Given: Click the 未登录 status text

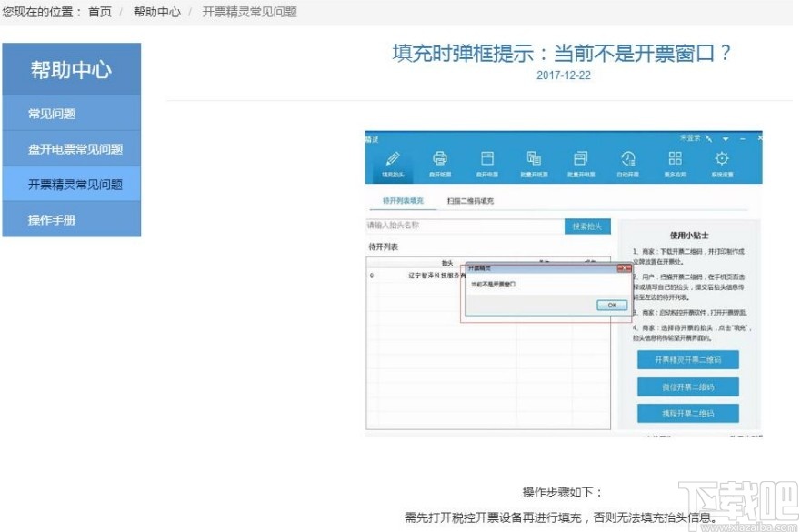Looking at the screenshot, I should (690, 138).
